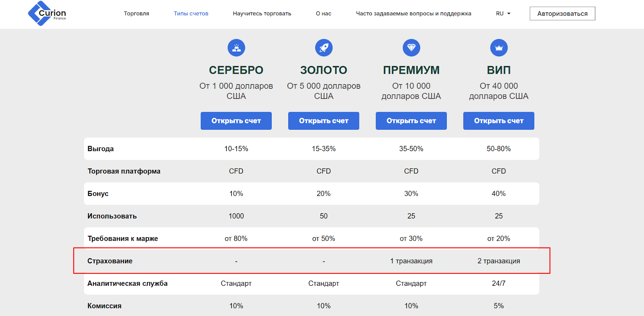The height and width of the screenshot is (316, 644).
Task: Select 'От 10 000 долларов США' text
Action: [x=411, y=91]
